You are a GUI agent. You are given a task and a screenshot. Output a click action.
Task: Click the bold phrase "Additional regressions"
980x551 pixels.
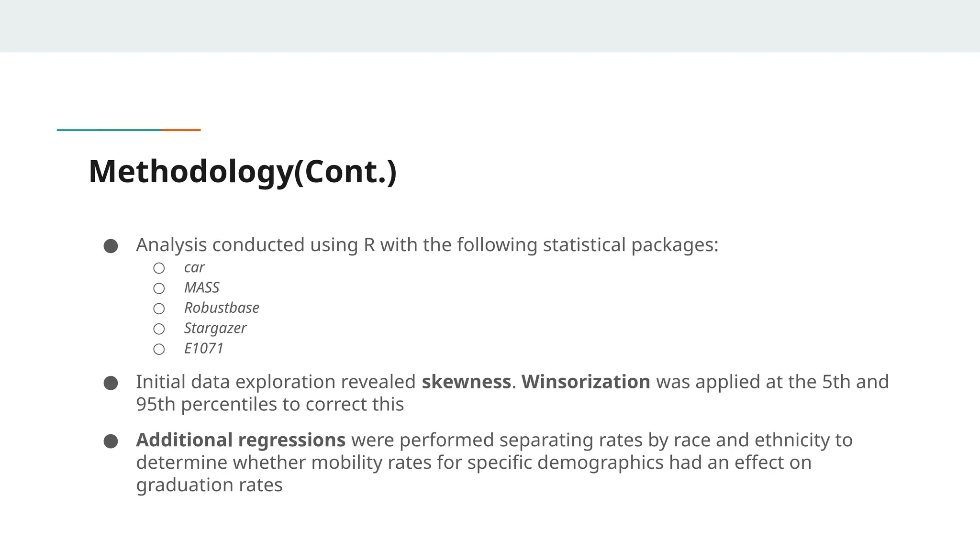(241, 440)
